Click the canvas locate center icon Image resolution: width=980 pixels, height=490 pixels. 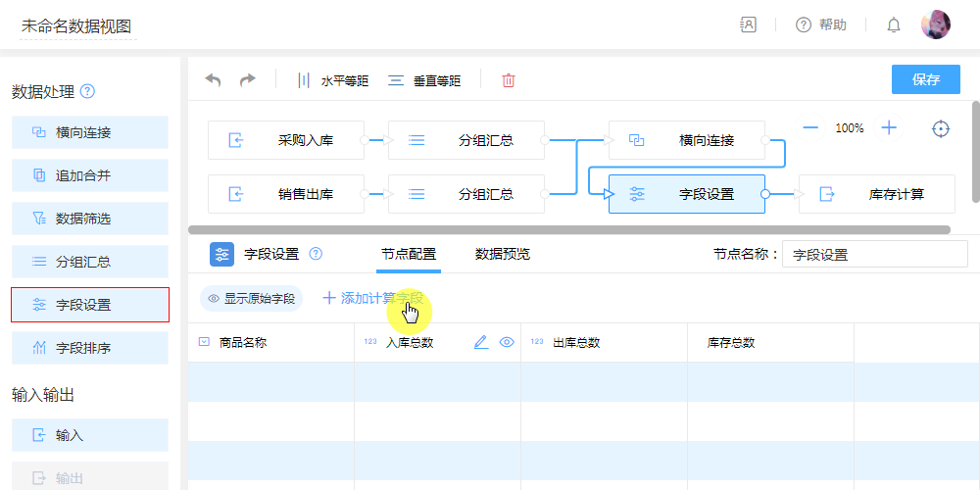click(941, 128)
